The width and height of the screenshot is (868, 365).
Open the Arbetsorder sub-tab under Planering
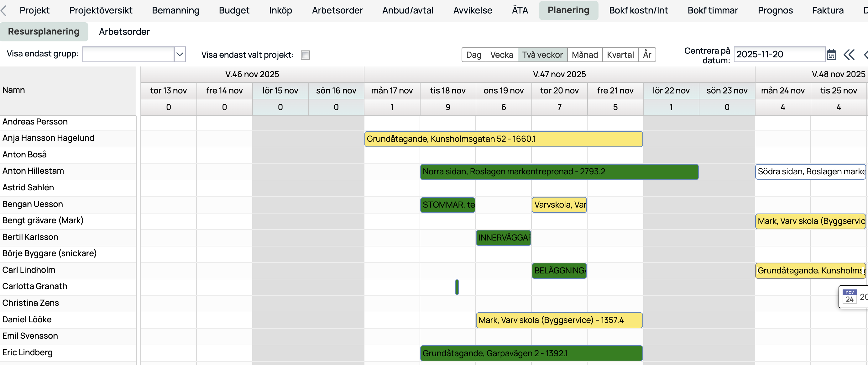click(124, 32)
